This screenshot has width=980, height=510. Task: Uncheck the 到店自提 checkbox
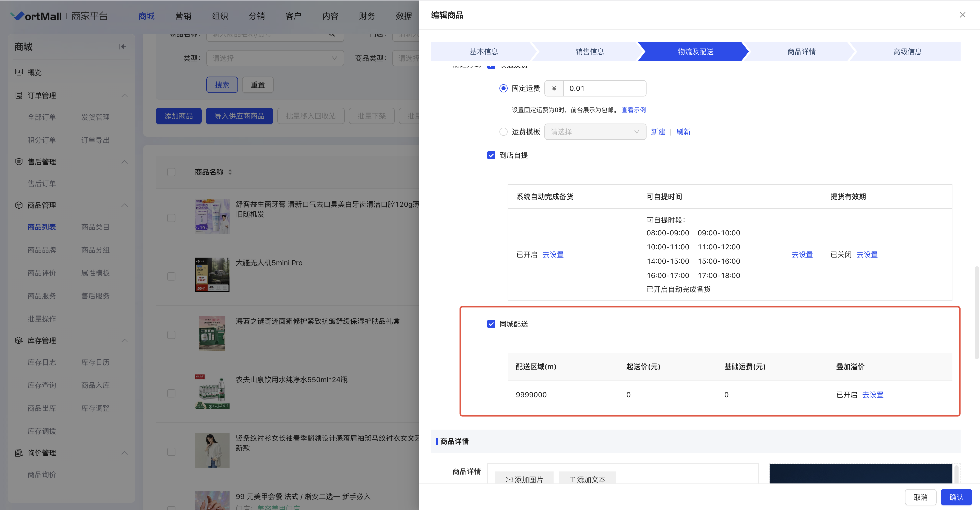491,155
